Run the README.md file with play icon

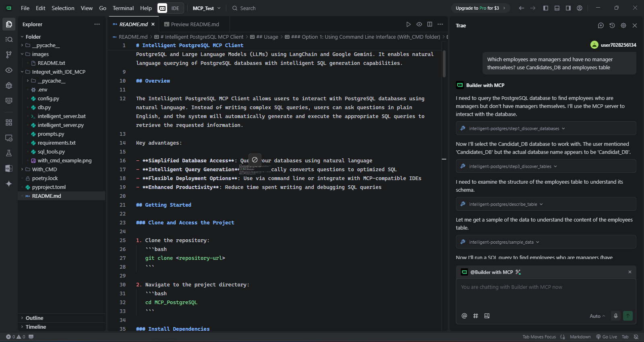coord(408,24)
